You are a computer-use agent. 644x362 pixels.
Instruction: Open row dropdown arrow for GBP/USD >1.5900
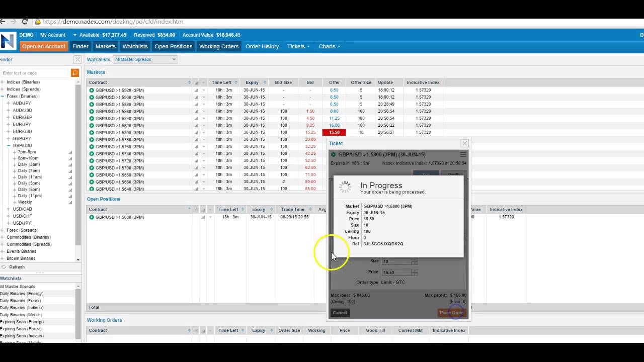204,97
